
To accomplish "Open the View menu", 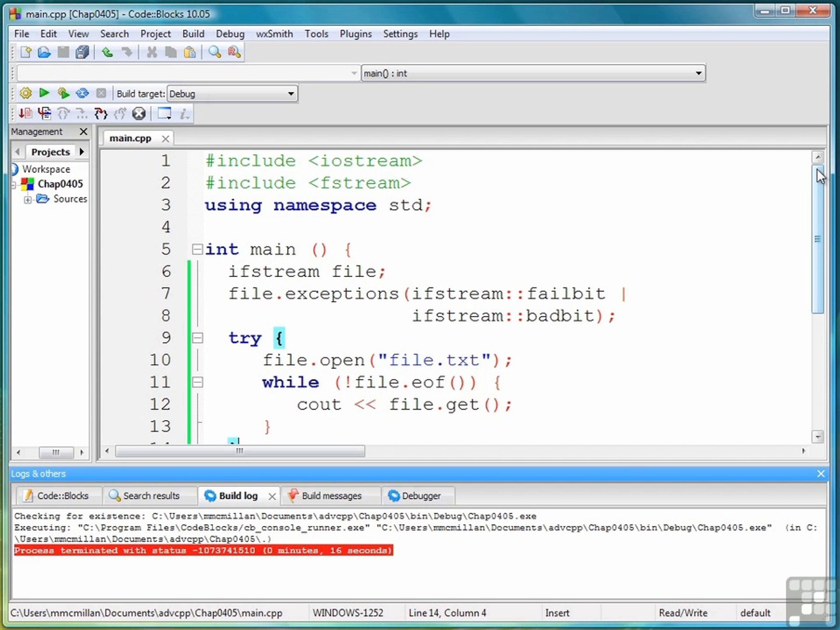I will click(x=78, y=34).
